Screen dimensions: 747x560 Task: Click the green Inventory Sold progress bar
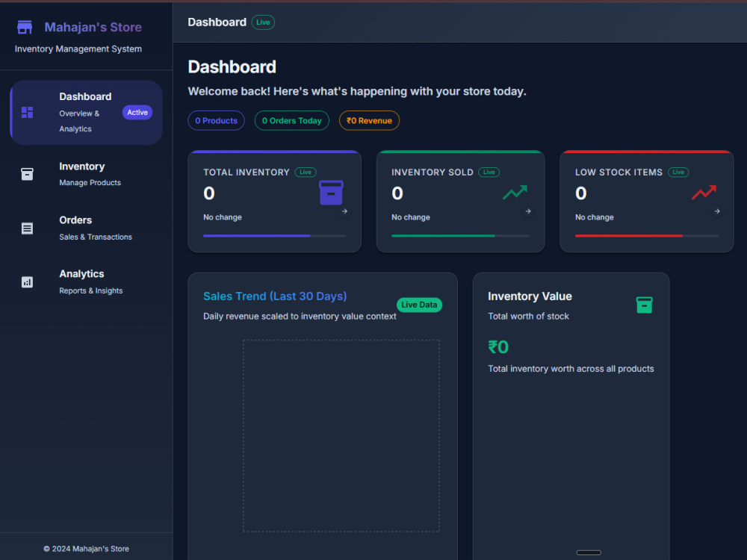tap(460, 236)
